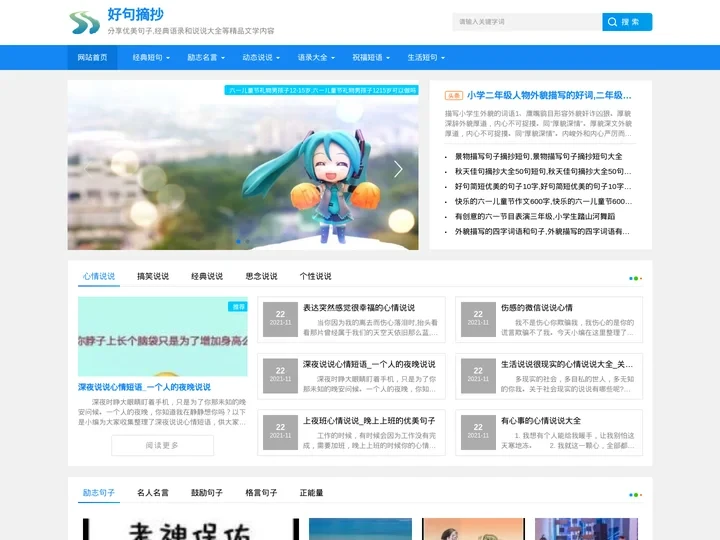
Task: Expand the 经典短句 dropdown menu
Action: pos(151,57)
